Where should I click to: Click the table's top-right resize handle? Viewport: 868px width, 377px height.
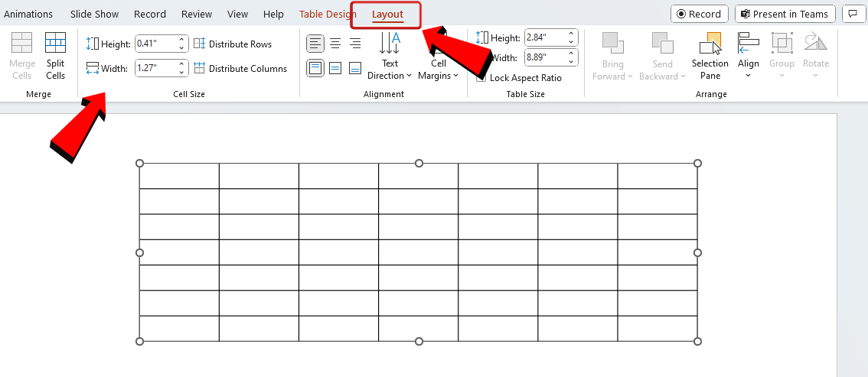(697, 163)
